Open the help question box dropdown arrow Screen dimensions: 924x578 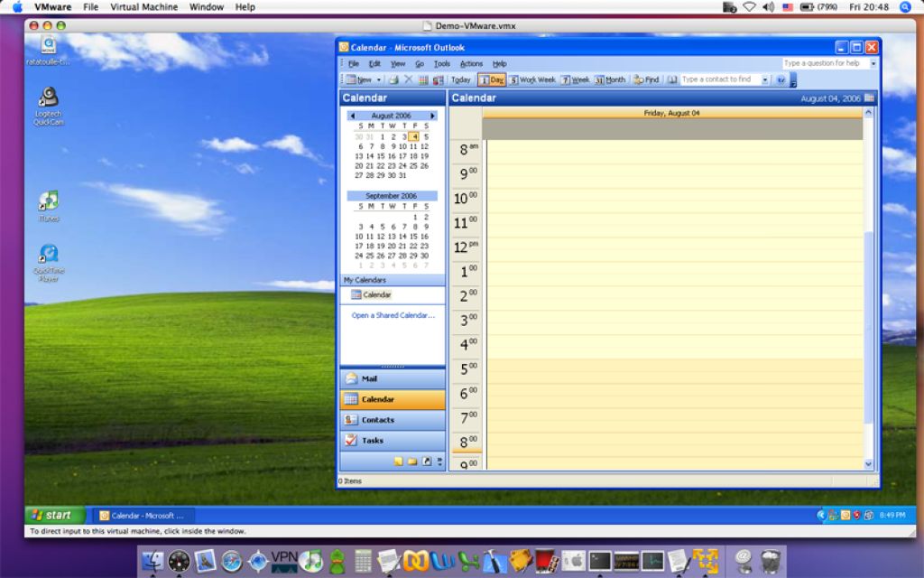coord(873,63)
